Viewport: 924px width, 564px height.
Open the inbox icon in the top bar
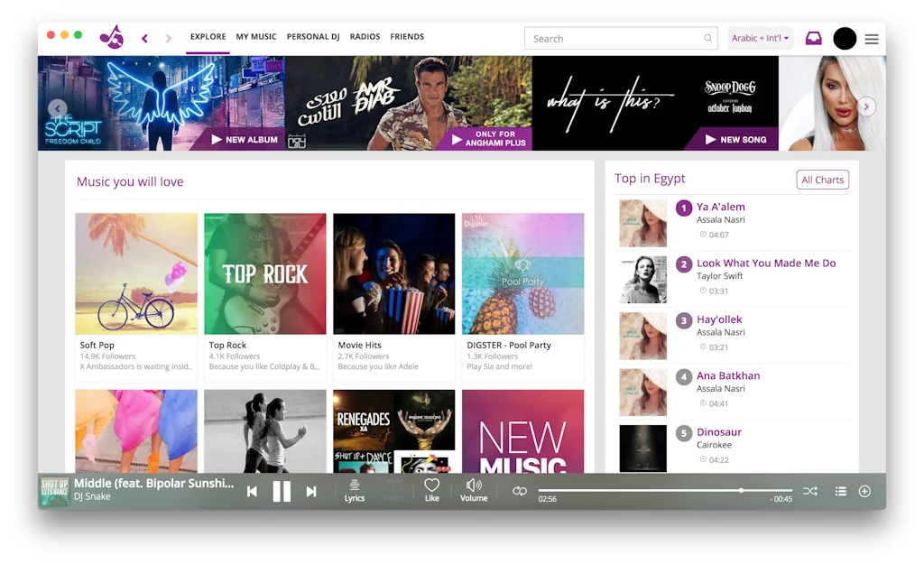[812, 37]
